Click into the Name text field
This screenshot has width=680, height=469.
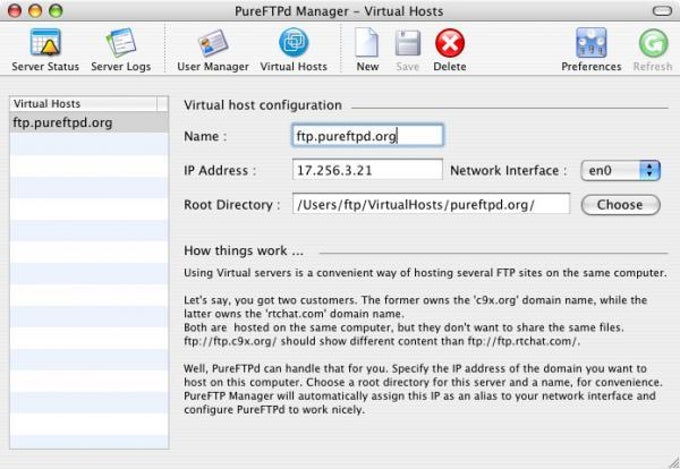coord(368,136)
